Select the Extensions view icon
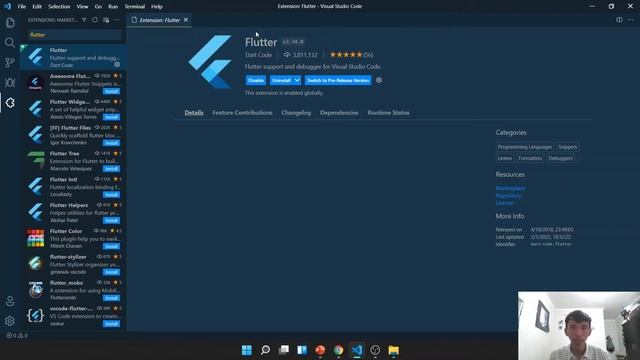Image resolution: width=640 pixels, height=360 pixels. click(10, 102)
